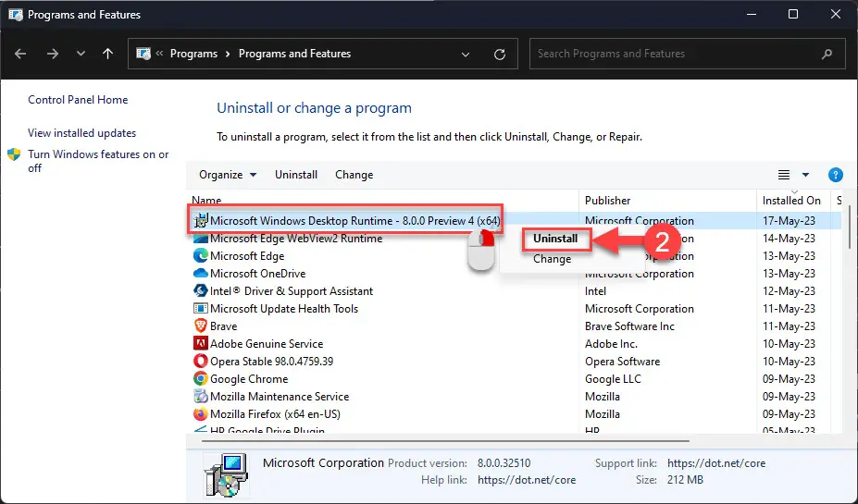Viewport: 858px width, 504px height.
Task: Click 'Brave Software Inc' publisher cell
Action: pyautogui.click(x=629, y=326)
